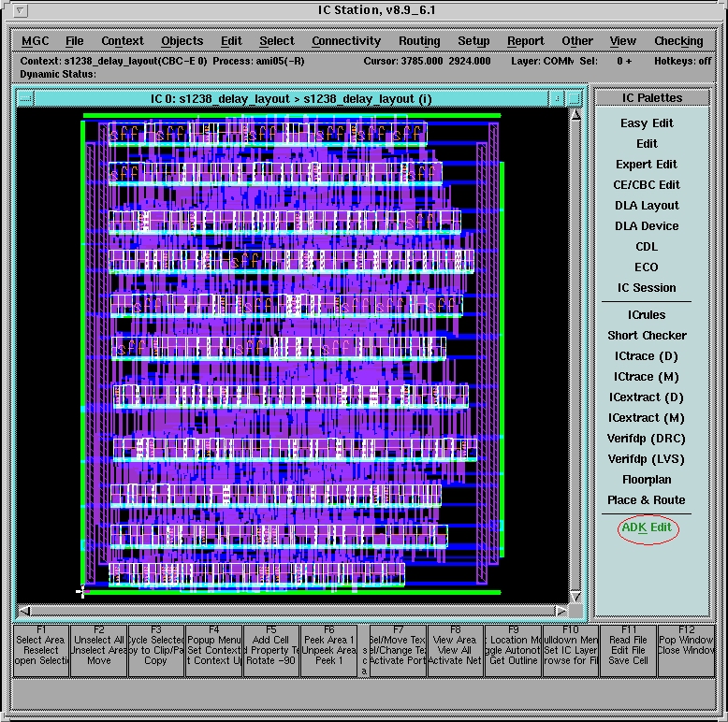Click the vertical scrollbar down arrow
This screenshot has height=722, width=728.
575,597
